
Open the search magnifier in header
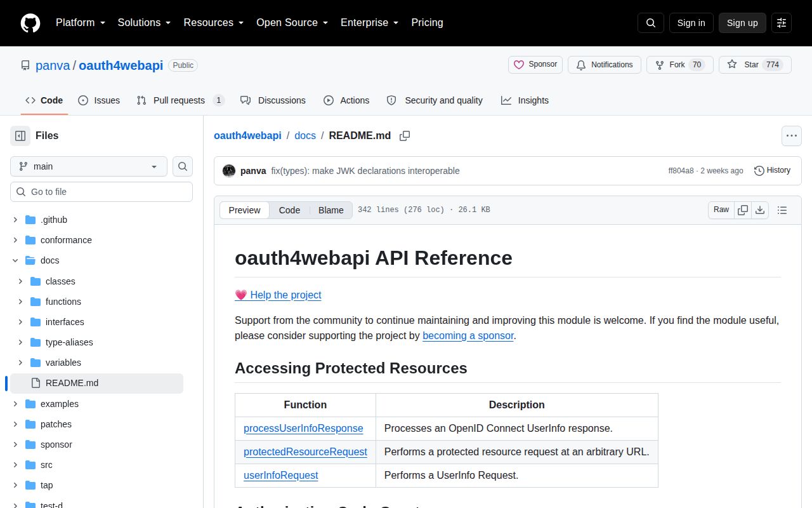coord(651,23)
